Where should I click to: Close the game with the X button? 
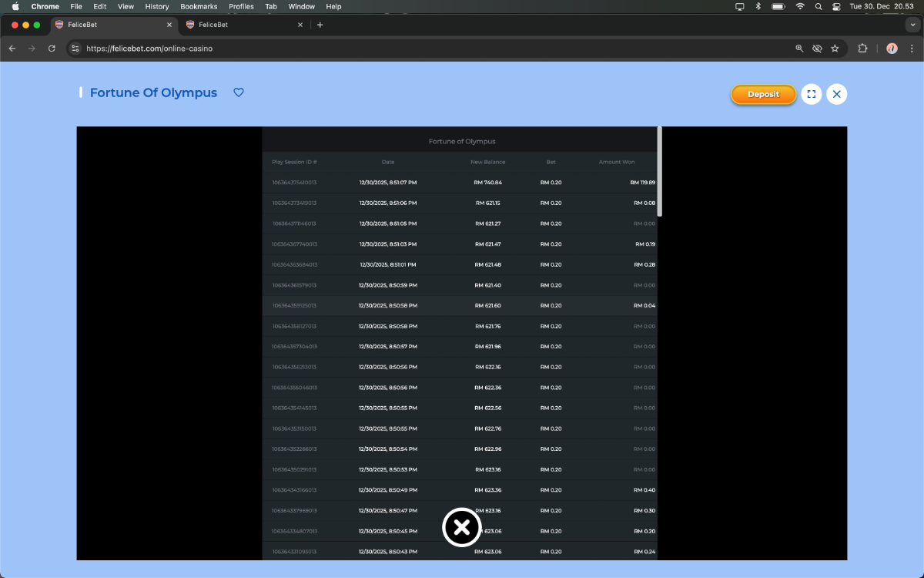[837, 94]
